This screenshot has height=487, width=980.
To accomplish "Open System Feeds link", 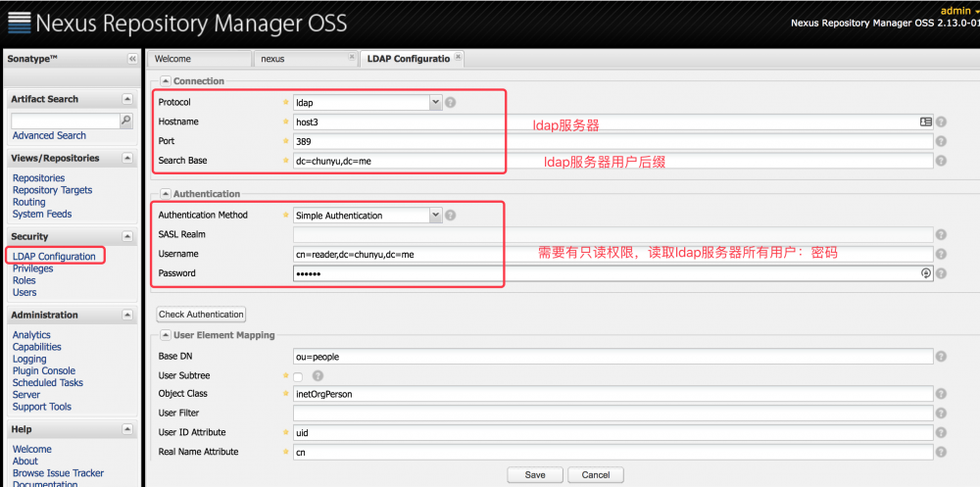I will pos(42,214).
